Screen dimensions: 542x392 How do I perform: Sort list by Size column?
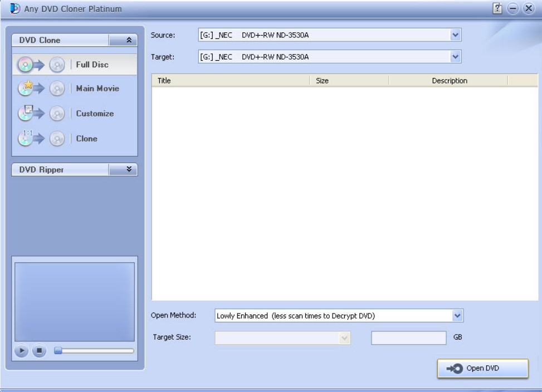pyautogui.click(x=349, y=81)
